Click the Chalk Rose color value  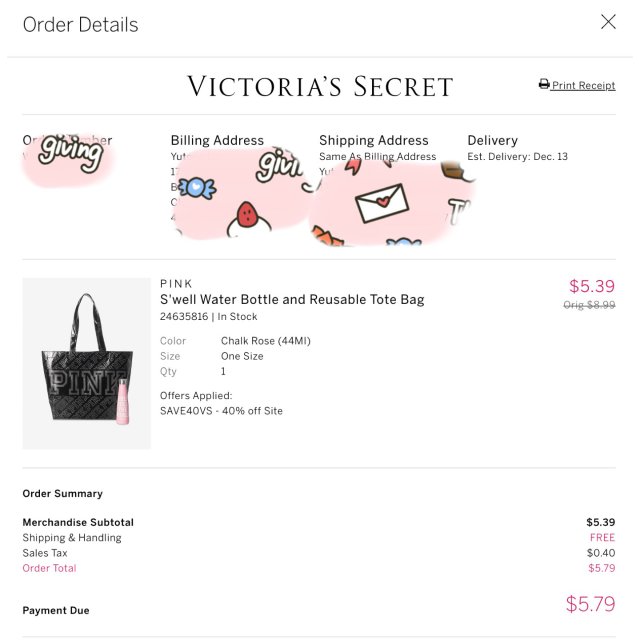click(x=265, y=341)
